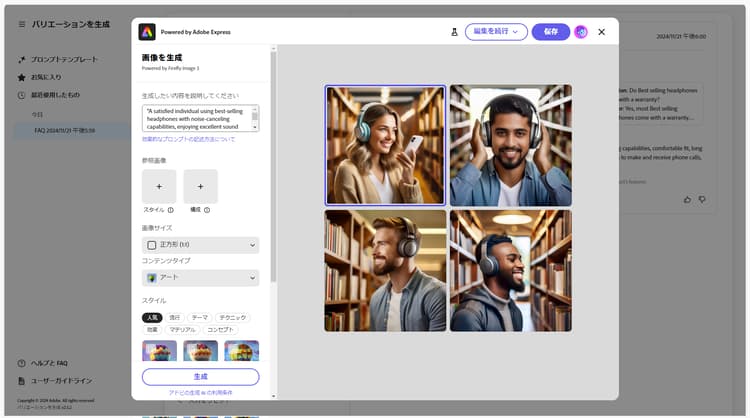Click the 画像を生成 panel heading
The height and width of the screenshot is (418, 750).
pyautogui.click(x=162, y=57)
